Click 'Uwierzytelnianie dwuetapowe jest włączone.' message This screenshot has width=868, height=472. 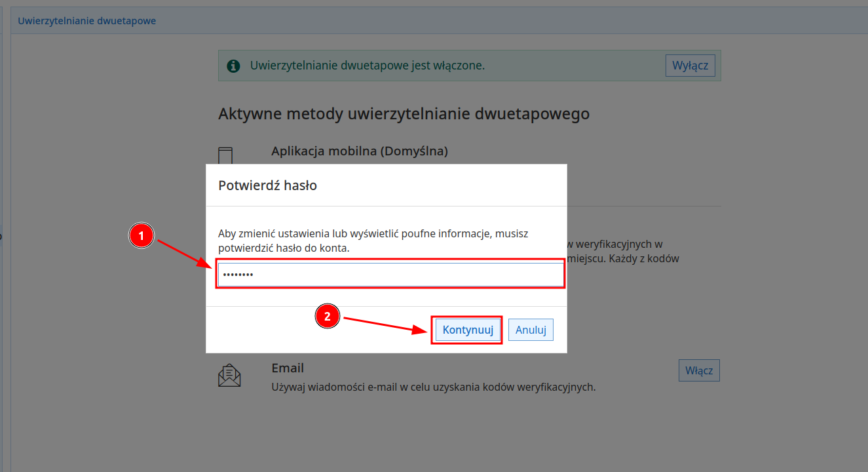click(x=368, y=66)
